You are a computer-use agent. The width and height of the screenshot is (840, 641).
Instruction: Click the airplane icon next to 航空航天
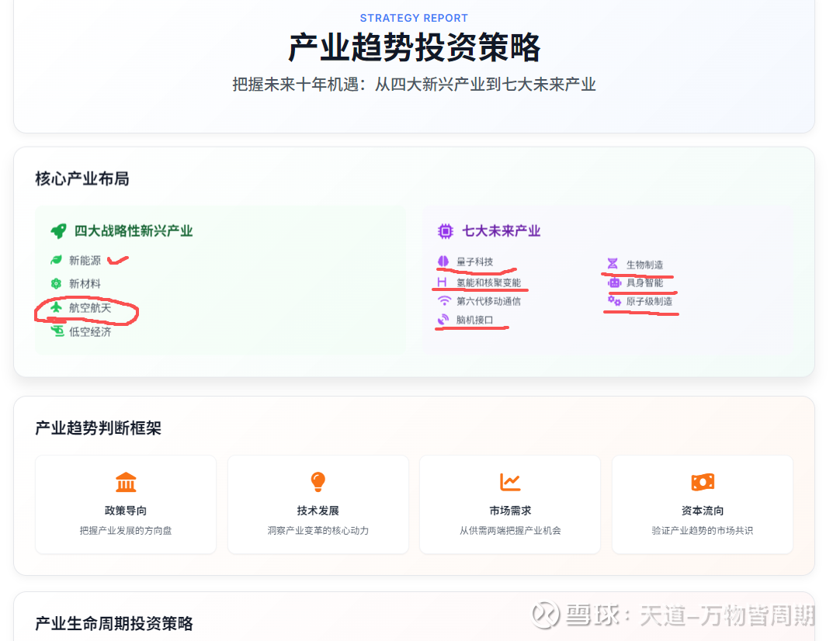[56, 307]
